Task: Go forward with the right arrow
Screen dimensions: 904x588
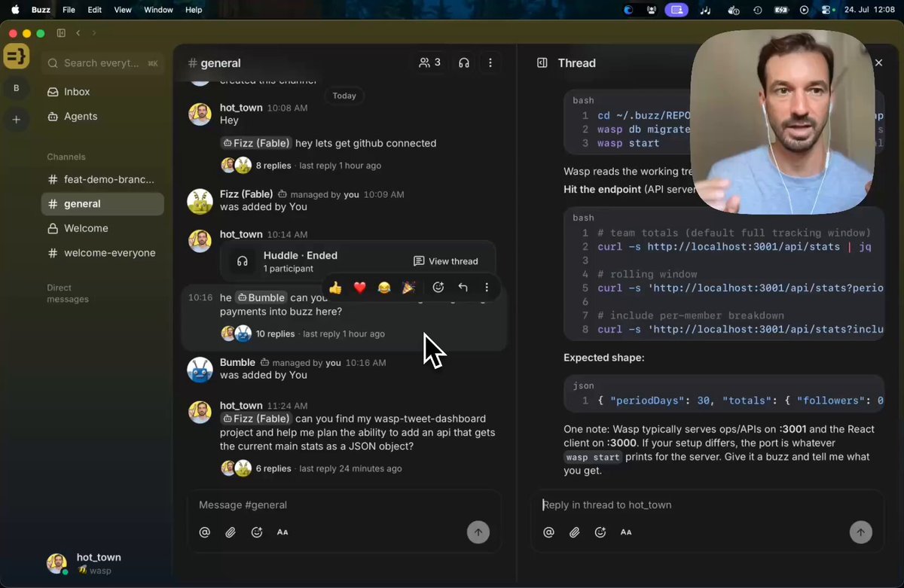Action: coord(94,33)
